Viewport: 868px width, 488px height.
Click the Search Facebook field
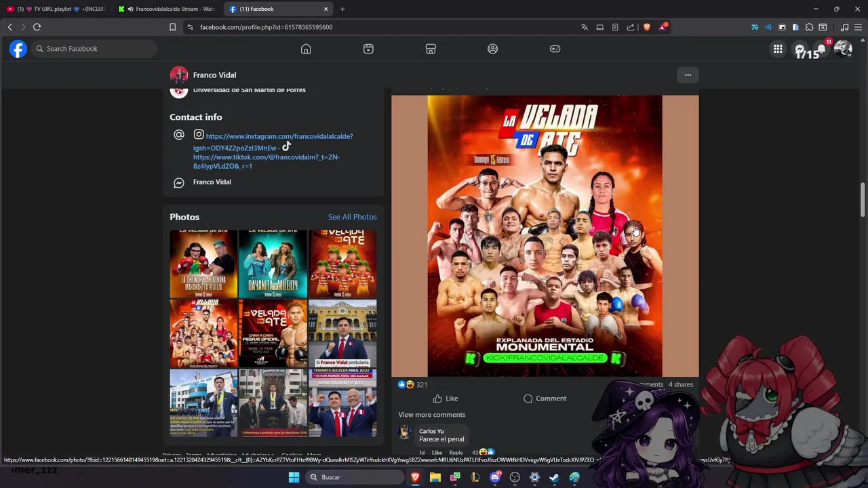[x=94, y=49]
